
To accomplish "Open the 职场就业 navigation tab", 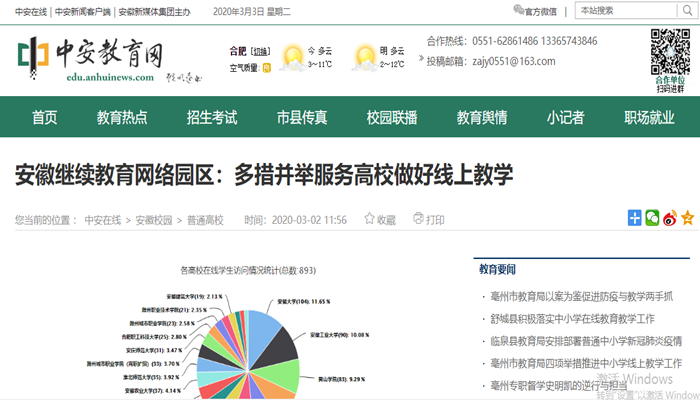I will (x=650, y=117).
